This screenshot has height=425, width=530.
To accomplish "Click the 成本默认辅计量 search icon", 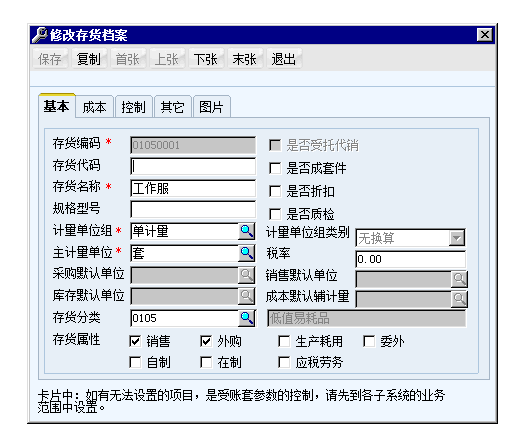I will [x=459, y=299].
